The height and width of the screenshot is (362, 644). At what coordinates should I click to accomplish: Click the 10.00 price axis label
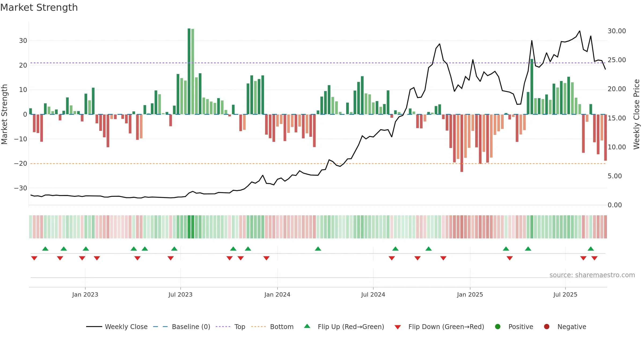pyautogui.click(x=617, y=147)
